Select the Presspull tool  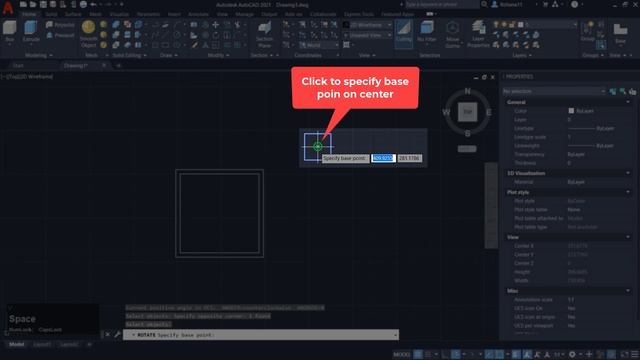click(x=60, y=36)
